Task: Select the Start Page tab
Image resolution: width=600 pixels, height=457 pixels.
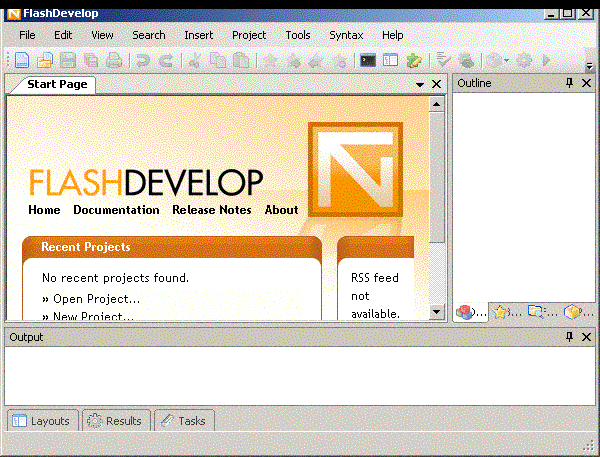Action: [x=57, y=84]
